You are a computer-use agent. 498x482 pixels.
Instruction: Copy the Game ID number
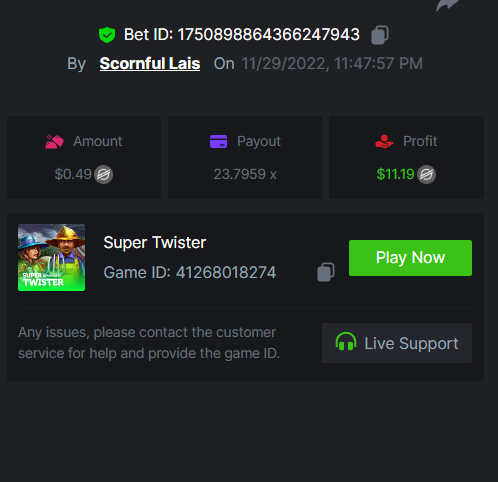pos(326,272)
